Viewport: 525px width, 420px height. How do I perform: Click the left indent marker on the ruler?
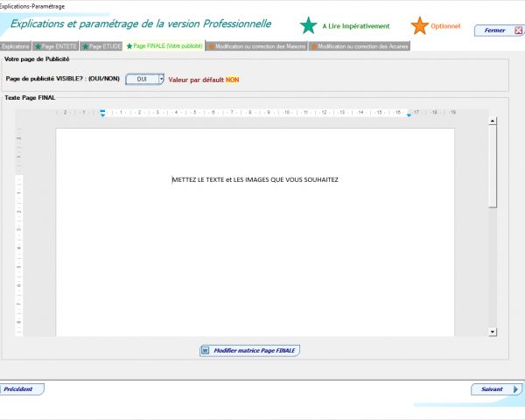(102, 113)
